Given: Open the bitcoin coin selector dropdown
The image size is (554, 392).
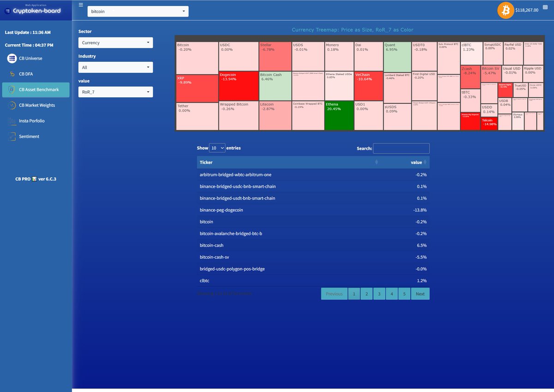Looking at the screenshot, I should [138, 11].
